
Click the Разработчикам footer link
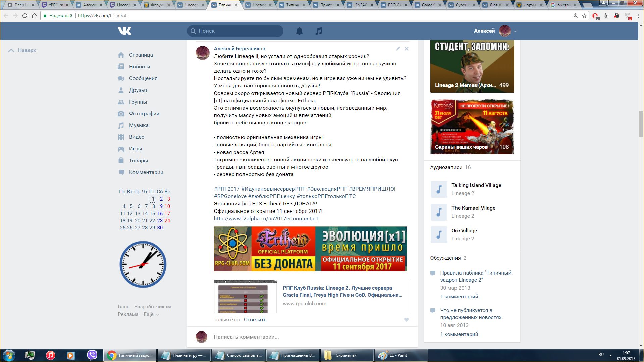pyautogui.click(x=152, y=307)
